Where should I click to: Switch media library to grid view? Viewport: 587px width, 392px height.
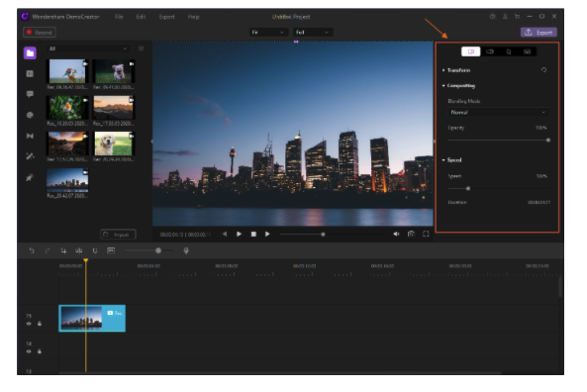click(x=142, y=49)
